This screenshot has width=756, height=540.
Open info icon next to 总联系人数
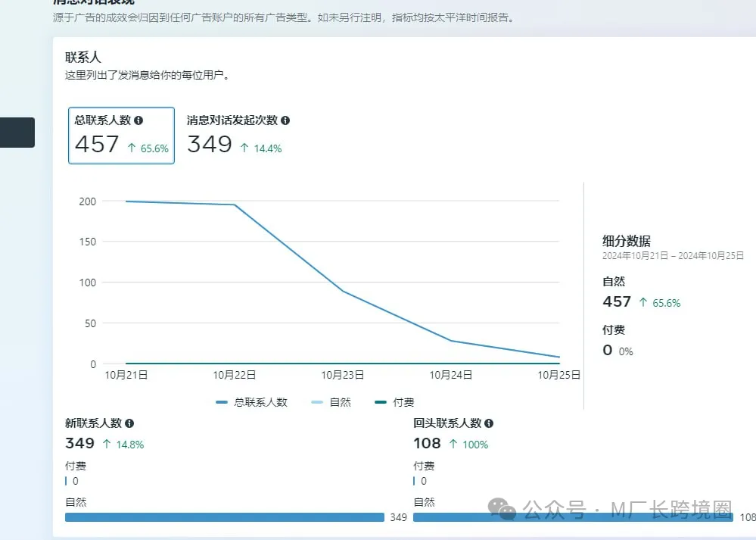tap(138, 120)
